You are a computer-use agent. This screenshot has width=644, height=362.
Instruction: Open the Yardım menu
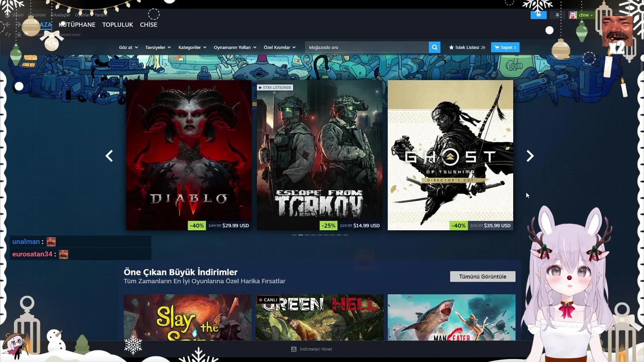coord(101,15)
